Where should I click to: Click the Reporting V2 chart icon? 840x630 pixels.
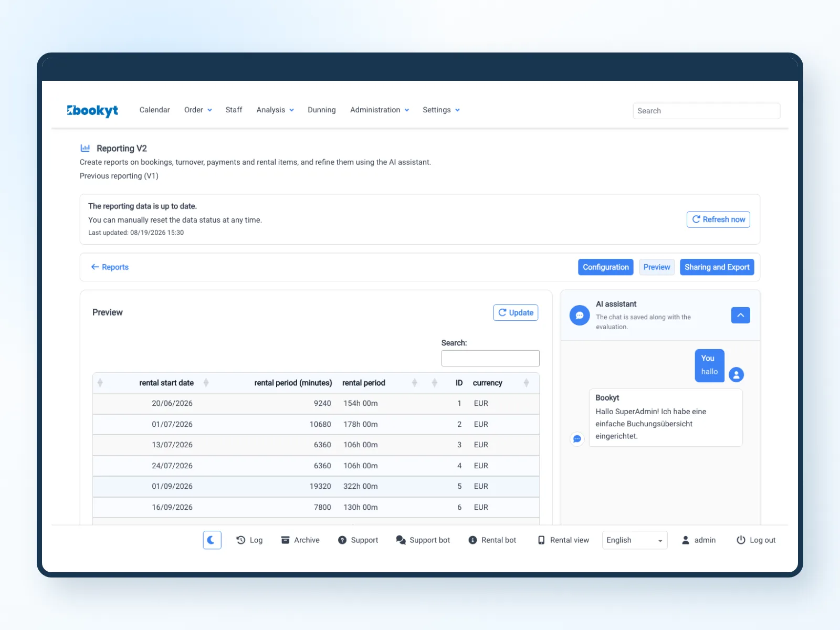[85, 149]
